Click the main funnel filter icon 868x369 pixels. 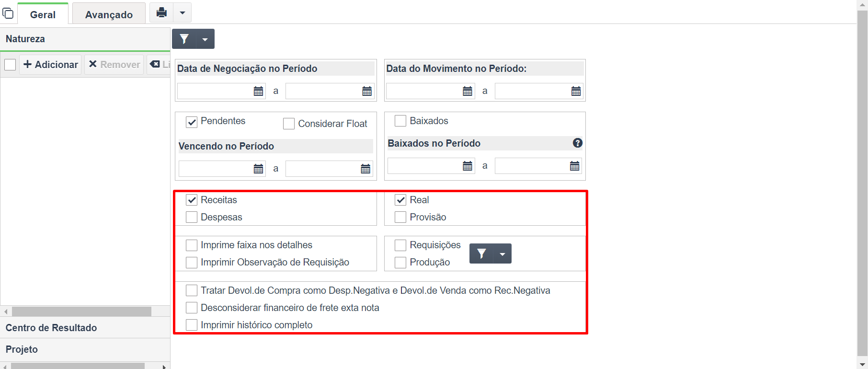184,39
